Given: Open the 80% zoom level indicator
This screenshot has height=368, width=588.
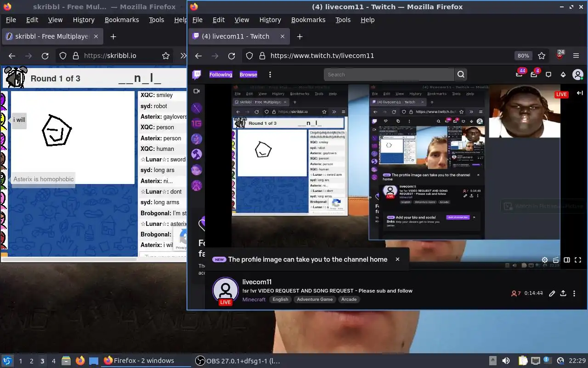Looking at the screenshot, I should 523,56.
